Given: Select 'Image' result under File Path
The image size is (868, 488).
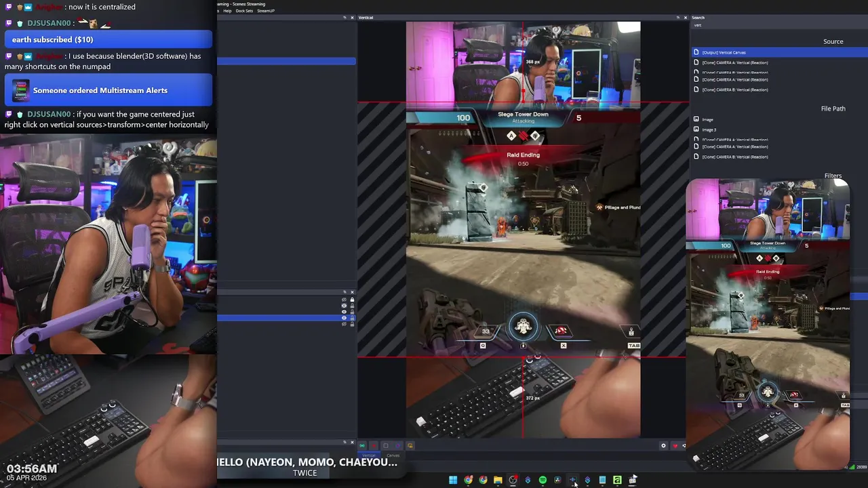Looking at the screenshot, I should coord(707,119).
